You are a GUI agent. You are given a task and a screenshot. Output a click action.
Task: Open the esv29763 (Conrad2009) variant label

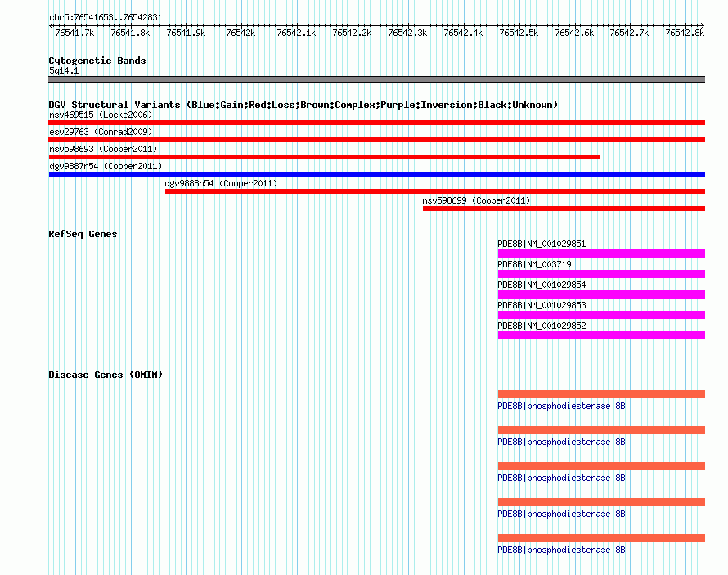tap(101, 132)
